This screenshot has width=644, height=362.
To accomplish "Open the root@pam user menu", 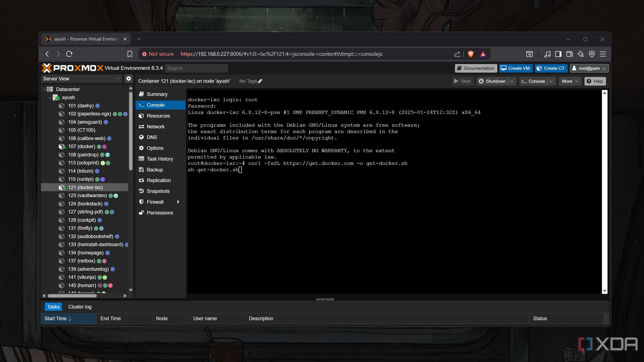I will (x=589, y=68).
